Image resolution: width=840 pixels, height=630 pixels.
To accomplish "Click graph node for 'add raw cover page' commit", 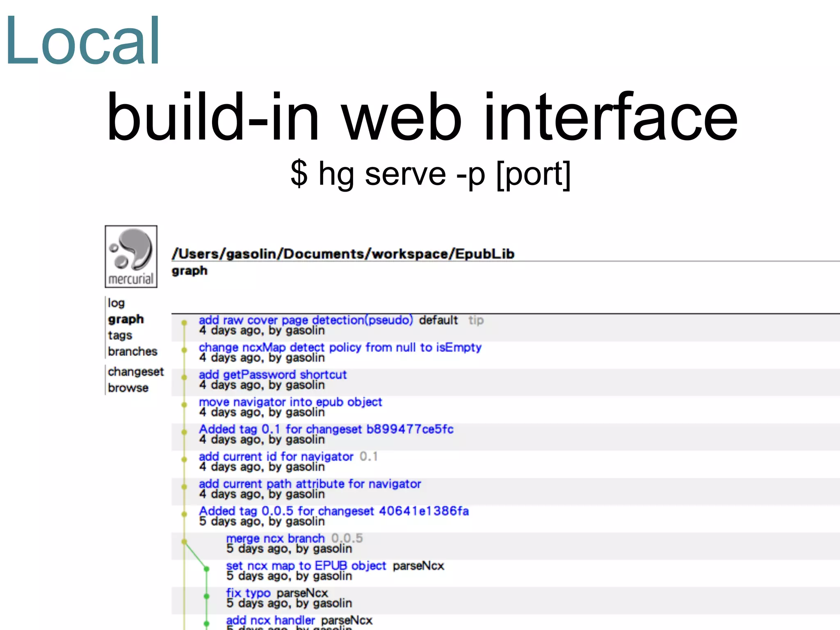I will (x=185, y=323).
